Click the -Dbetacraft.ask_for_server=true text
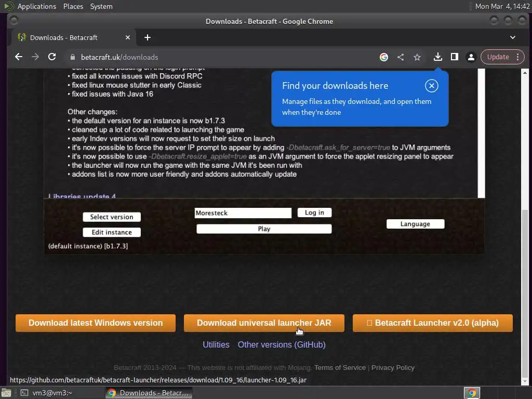 point(338,148)
